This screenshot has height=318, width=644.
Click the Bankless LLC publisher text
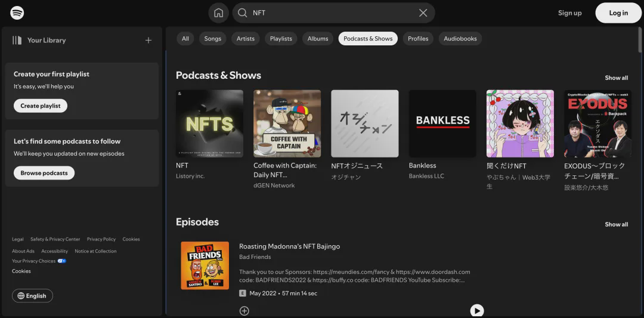426,176
